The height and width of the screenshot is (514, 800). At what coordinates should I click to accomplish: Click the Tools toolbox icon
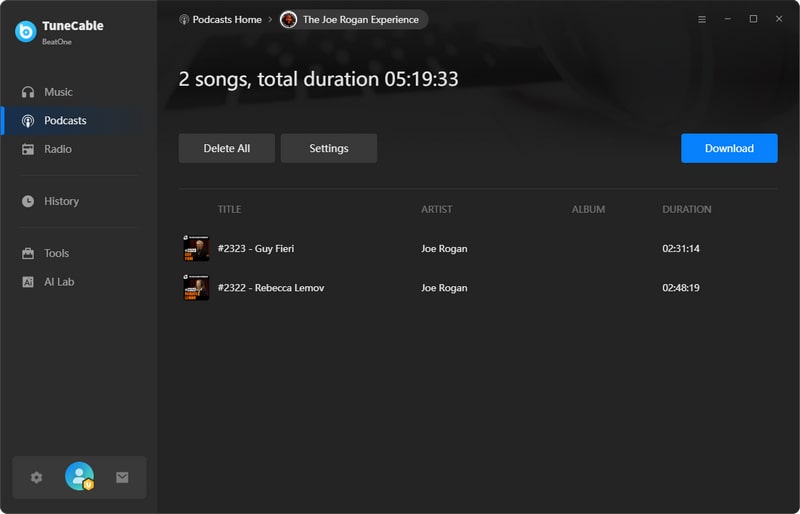28,253
